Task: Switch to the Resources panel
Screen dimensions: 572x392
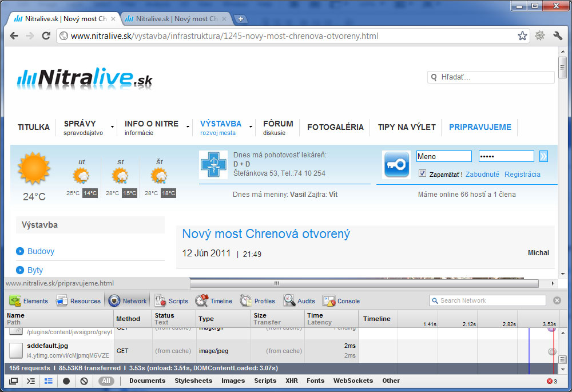Action: point(78,301)
